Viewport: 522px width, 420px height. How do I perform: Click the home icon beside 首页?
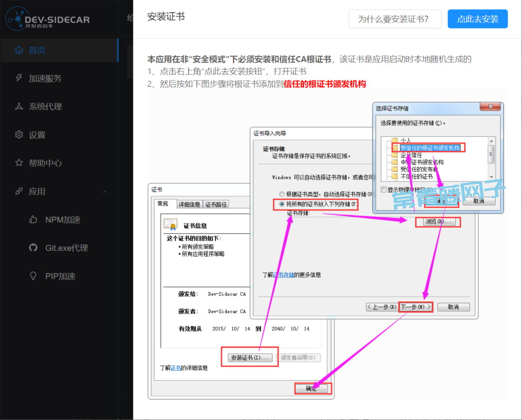pyautogui.click(x=19, y=50)
